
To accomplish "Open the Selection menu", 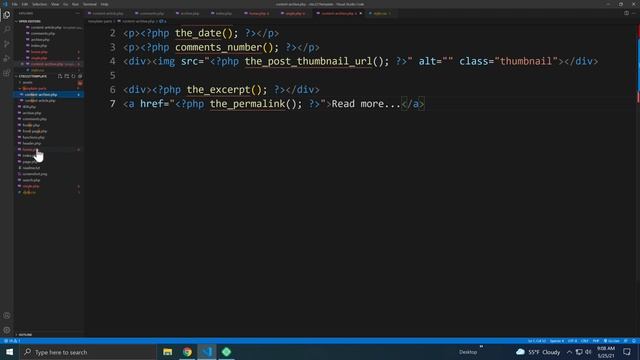I will point(40,4).
